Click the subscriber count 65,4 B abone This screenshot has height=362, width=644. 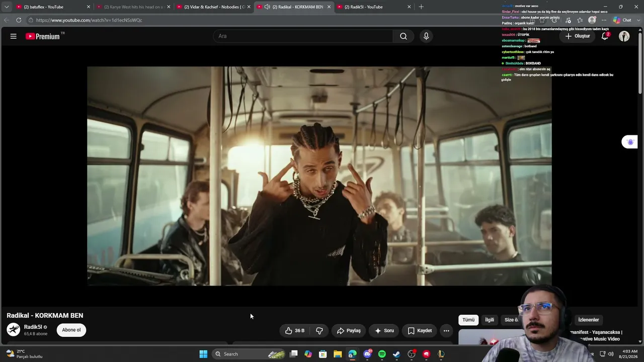pyautogui.click(x=36, y=334)
